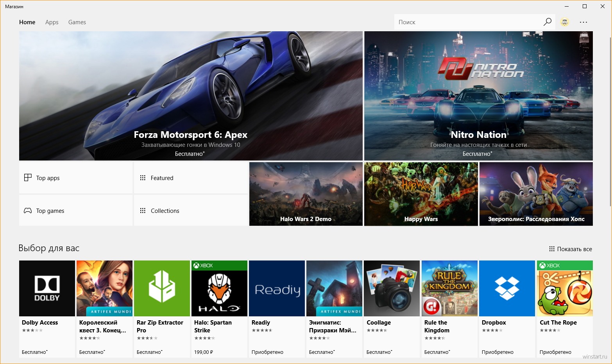Open the Rule the Kingdom icon
The height and width of the screenshot is (364, 612).
[x=449, y=288]
